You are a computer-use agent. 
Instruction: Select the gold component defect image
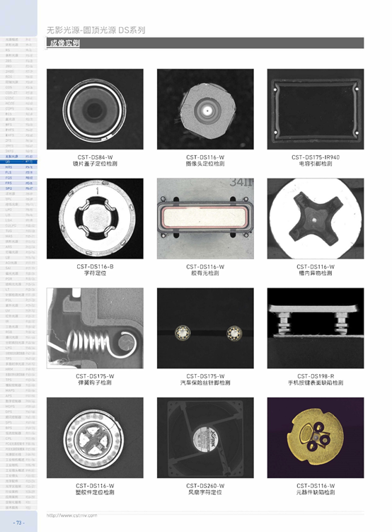point(316,438)
